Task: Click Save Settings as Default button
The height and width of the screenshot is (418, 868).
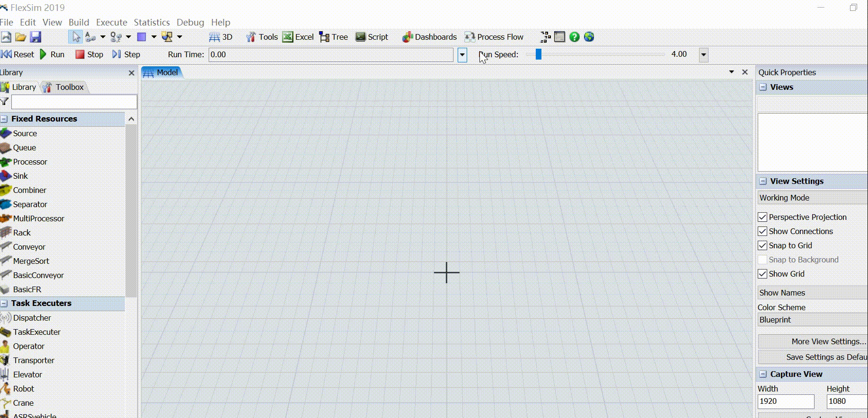Action: (x=813, y=357)
